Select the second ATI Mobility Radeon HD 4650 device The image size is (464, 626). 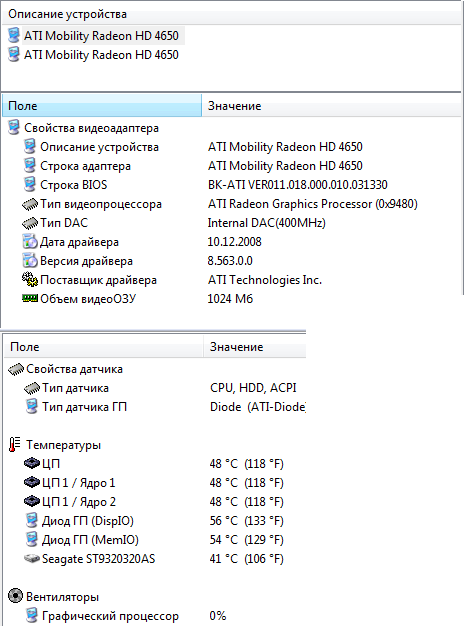[x=101, y=55]
